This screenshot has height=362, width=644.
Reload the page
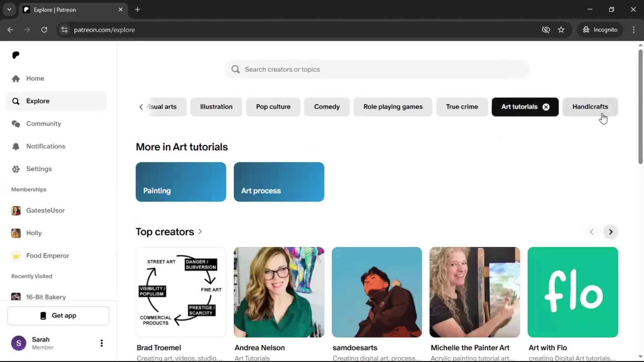pyautogui.click(x=44, y=30)
